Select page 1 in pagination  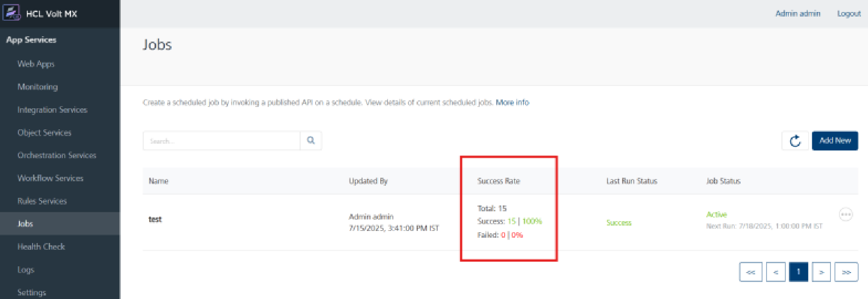pyautogui.click(x=798, y=272)
